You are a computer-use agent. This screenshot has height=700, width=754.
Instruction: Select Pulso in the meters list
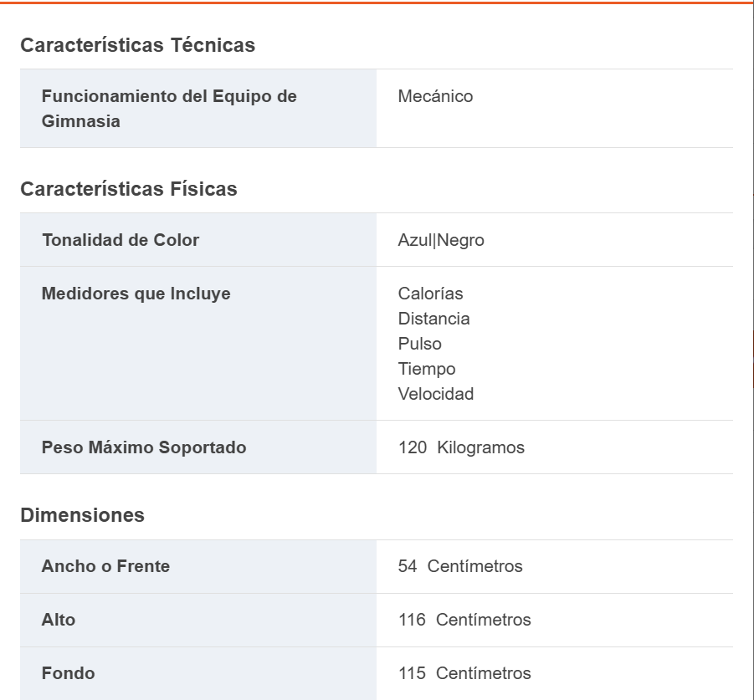419,344
